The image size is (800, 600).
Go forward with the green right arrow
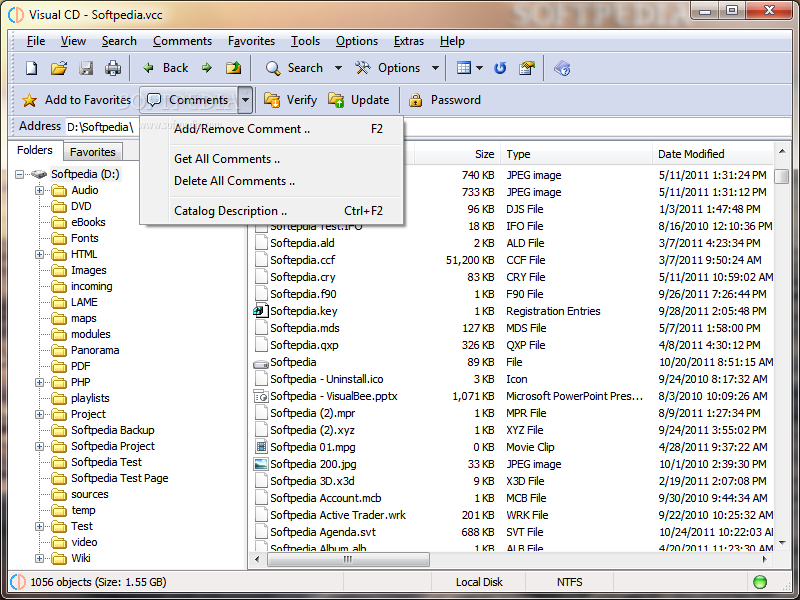207,68
